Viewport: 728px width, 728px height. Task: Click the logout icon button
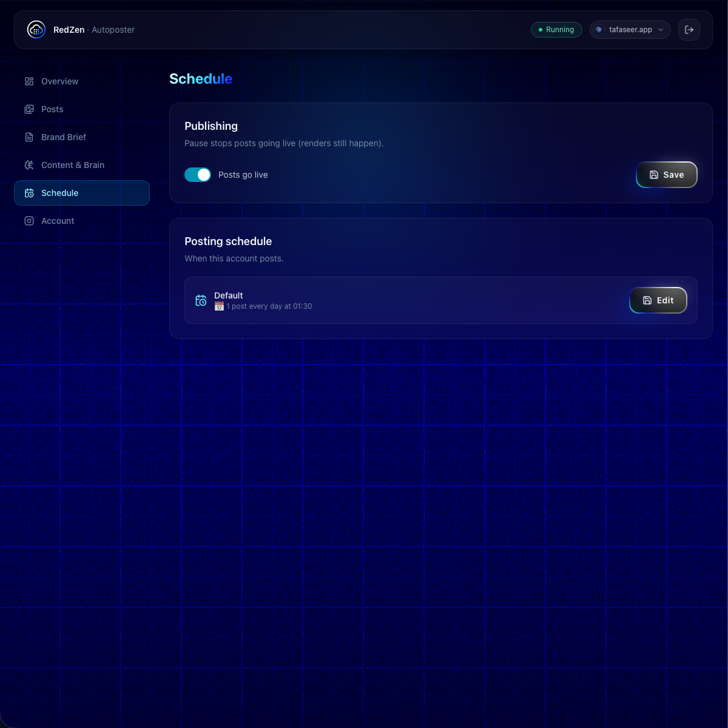coord(689,30)
